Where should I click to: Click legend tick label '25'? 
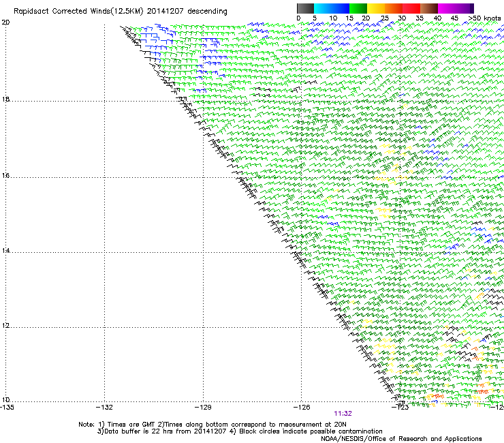385,18
